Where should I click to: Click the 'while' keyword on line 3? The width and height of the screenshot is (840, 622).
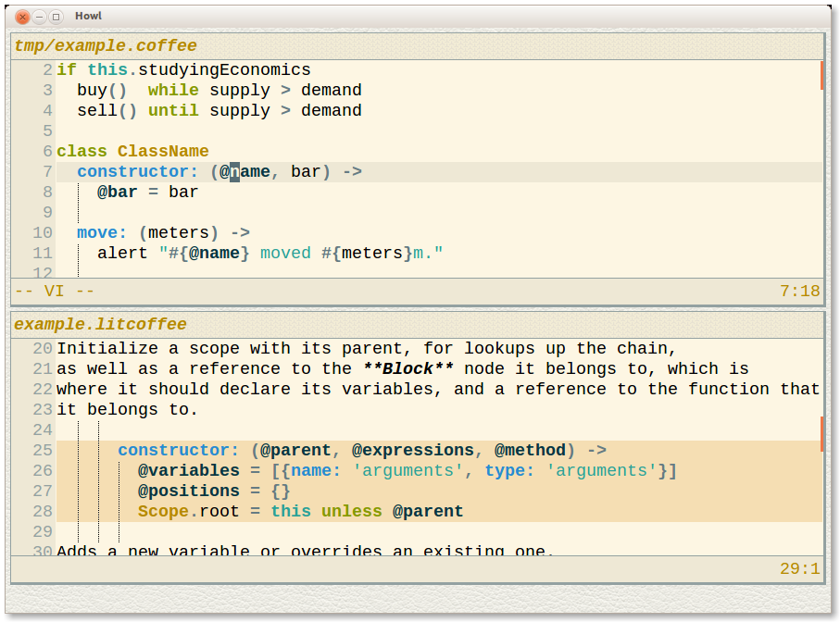tap(173, 90)
